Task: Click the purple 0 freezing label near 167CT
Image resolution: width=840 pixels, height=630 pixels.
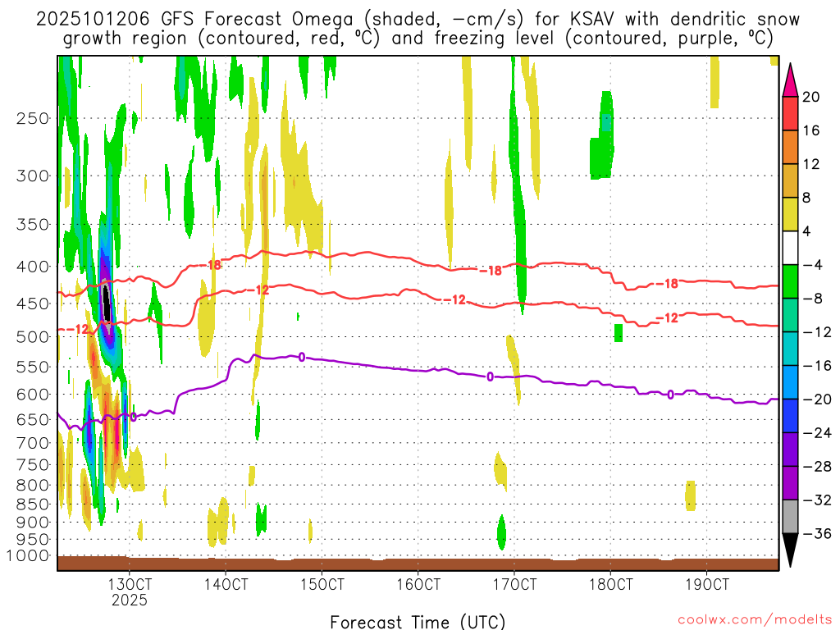Action: click(490, 377)
